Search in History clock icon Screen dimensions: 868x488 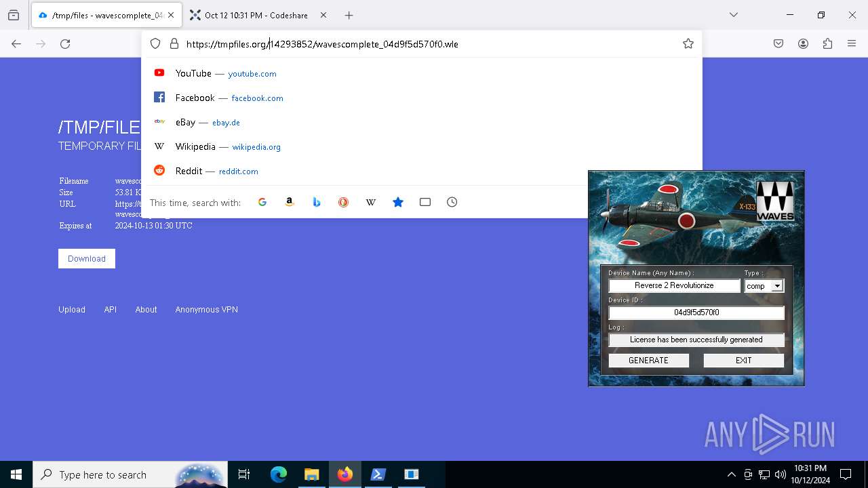point(452,202)
